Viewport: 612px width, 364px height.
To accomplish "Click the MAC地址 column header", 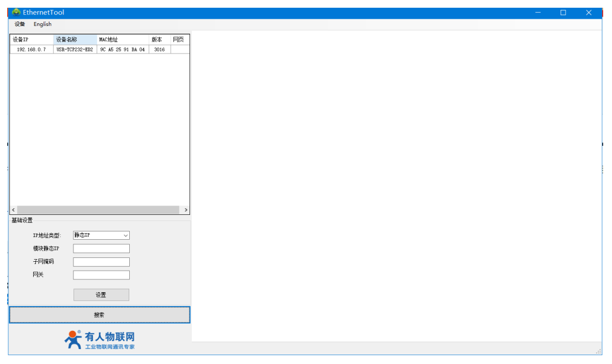I will 123,40.
